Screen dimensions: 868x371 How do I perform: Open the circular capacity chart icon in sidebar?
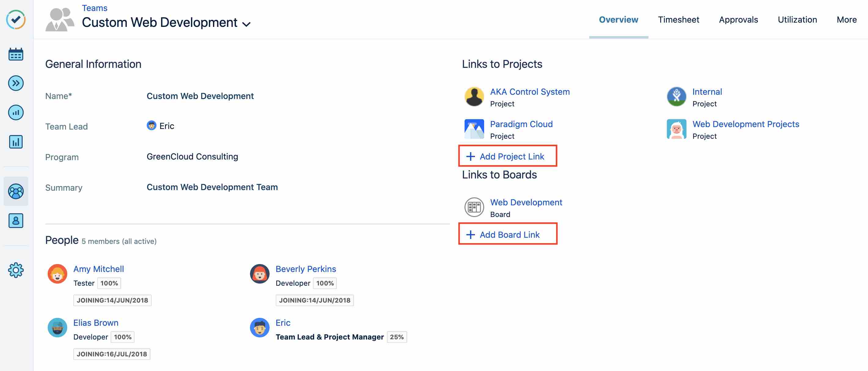point(16,112)
